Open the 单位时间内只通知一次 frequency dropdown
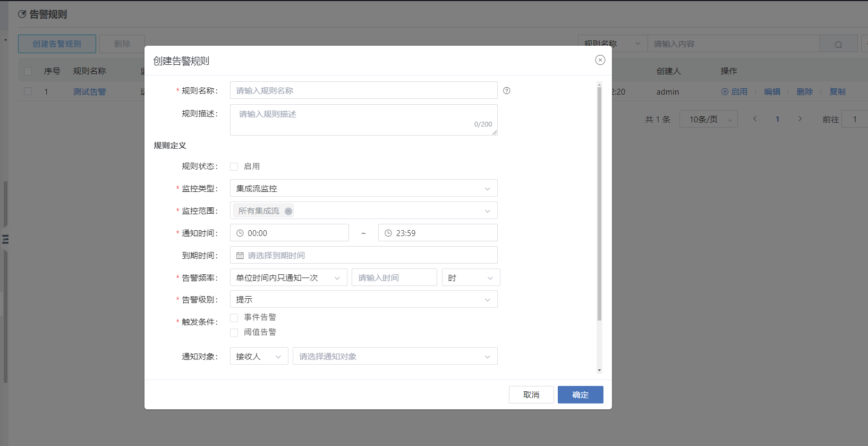Screen dimensions: 868x446 pyautogui.click(x=288, y=278)
